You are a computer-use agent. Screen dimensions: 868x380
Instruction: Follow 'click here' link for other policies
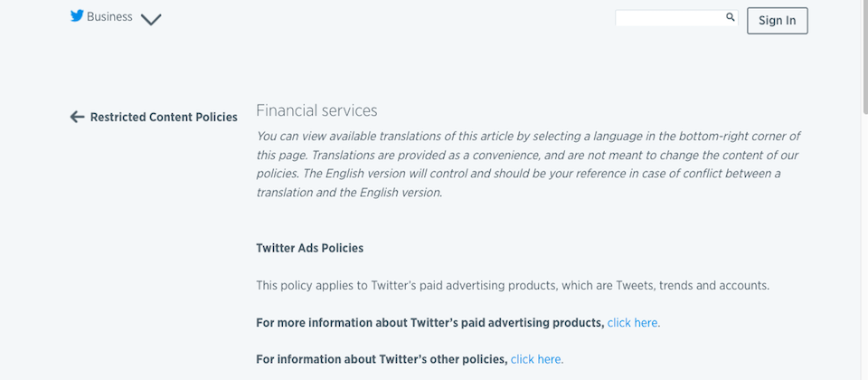pyautogui.click(x=536, y=359)
